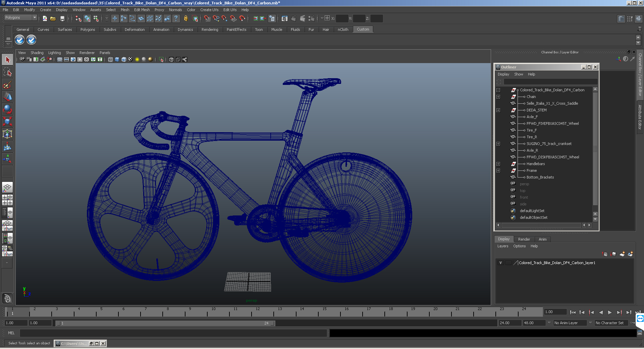Viewport: 644px width, 349px height.
Task: Activate the Rotate tool
Action: [x=7, y=109]
